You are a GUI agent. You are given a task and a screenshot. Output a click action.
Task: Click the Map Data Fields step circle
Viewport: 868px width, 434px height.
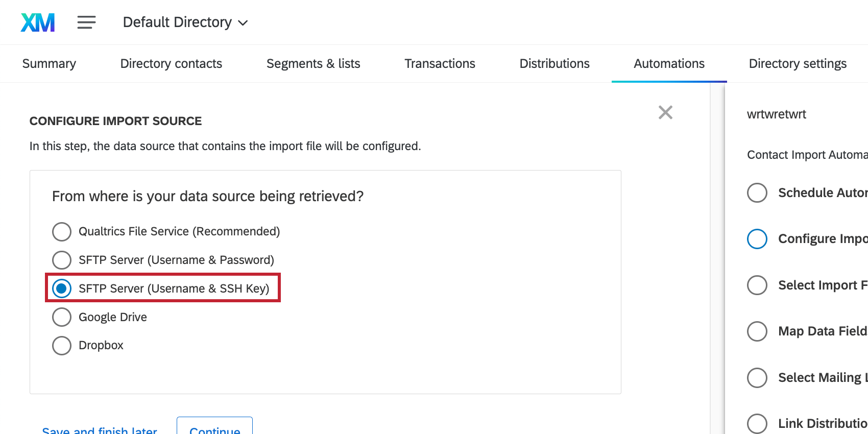click(x=757, y=331)
